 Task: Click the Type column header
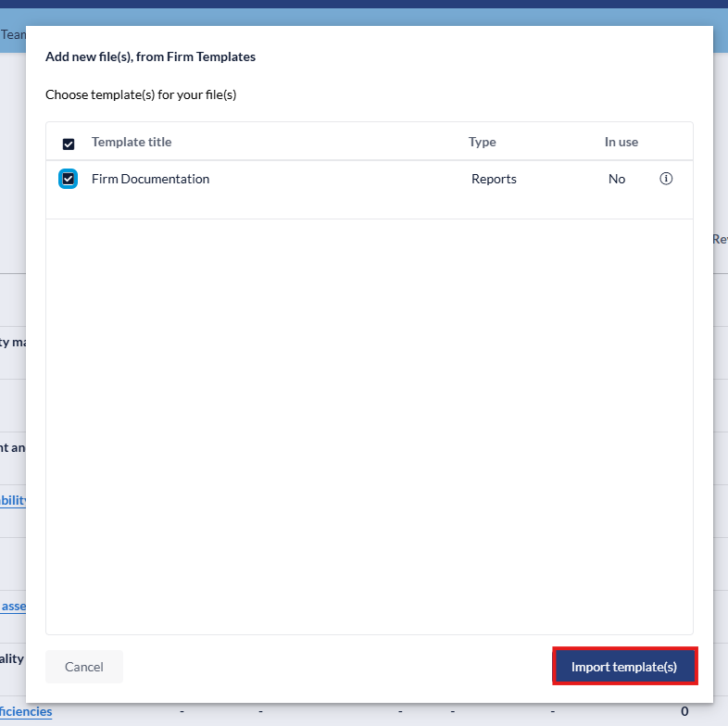[482, 142]
